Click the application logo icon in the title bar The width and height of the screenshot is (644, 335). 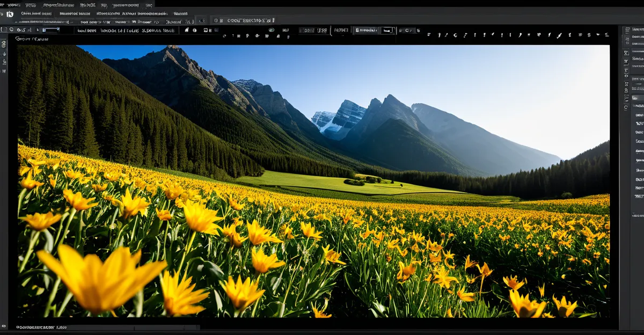coord(10,13)
